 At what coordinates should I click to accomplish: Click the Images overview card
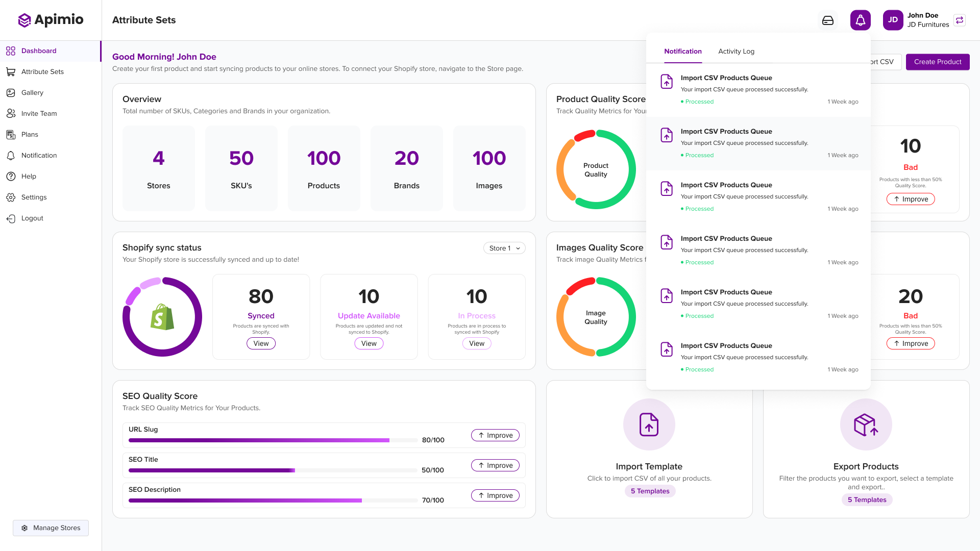(489, 168)
